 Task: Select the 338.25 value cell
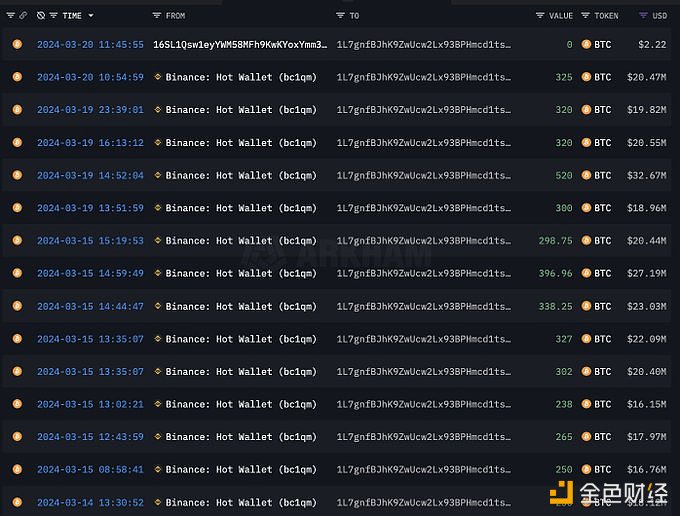tap(556, 306)
